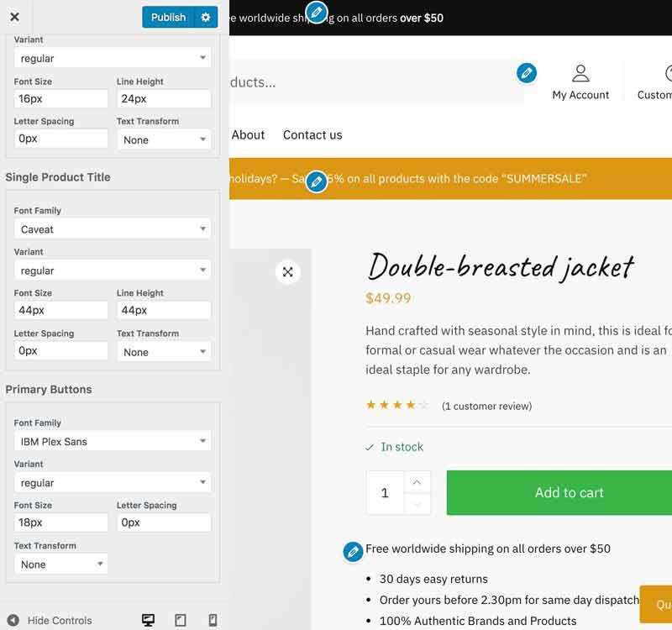Open Single Product Title Variant dropdown
The height and width of the screenshot is (630, 672).
click(x=113, y=270)
